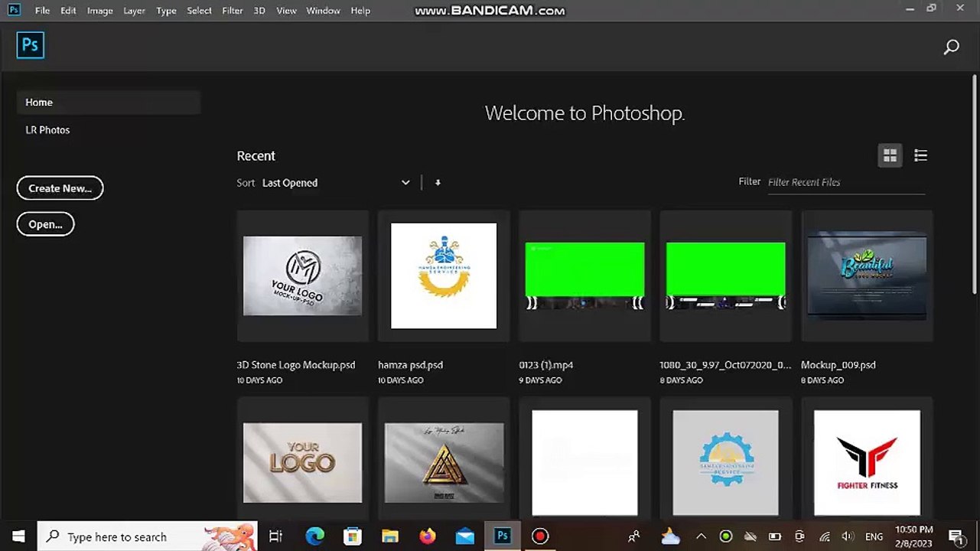Open Mail app from taskbar
The height and width of the screenshot is (551, 980).
point(464,536)
